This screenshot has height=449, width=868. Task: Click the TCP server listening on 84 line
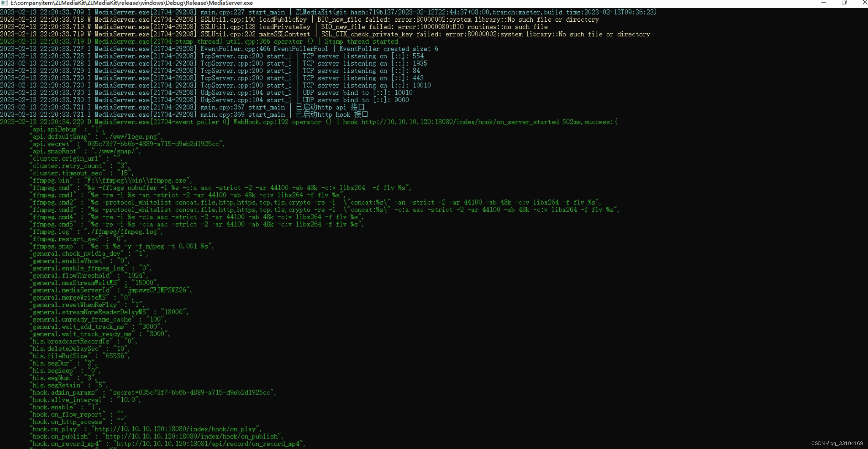[x=210, y=71]
